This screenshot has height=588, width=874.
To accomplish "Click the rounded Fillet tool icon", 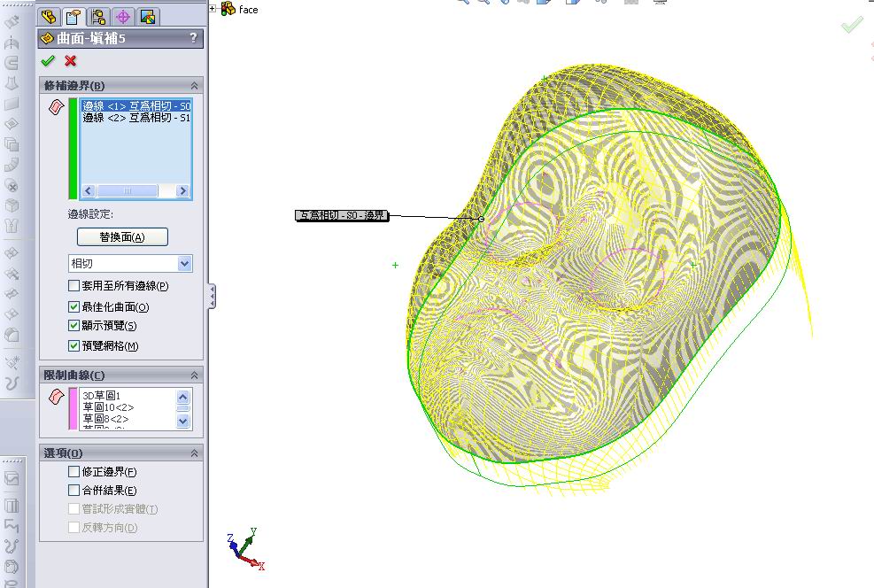I will (x=12, y=335).
